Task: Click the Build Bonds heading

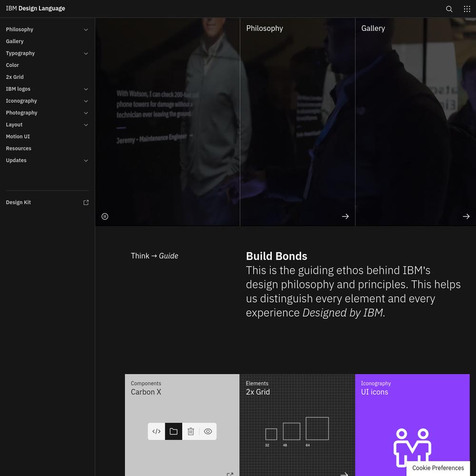Action: (277, 256)
